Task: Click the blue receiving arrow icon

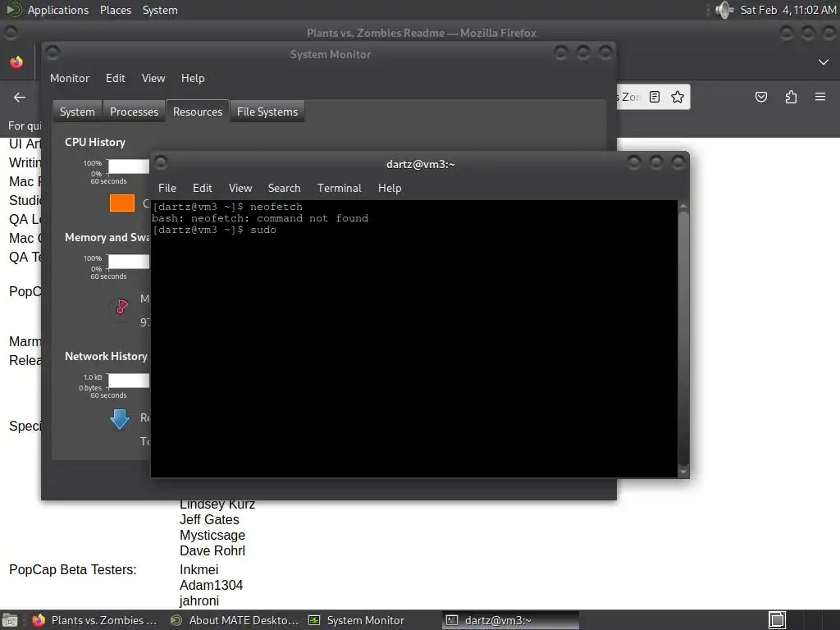Action: coord(120,419)
